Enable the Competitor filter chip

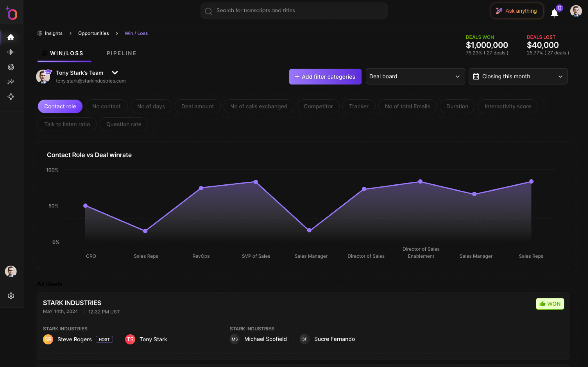click(318, 106)
